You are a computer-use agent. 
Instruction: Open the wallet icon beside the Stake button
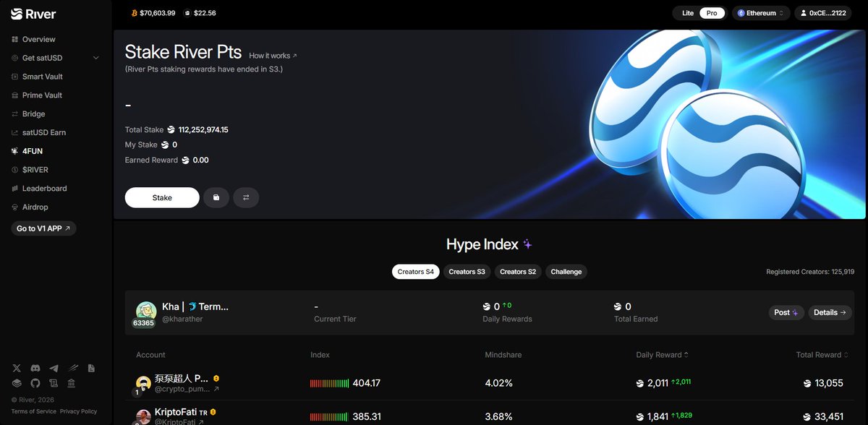[216, 197]
